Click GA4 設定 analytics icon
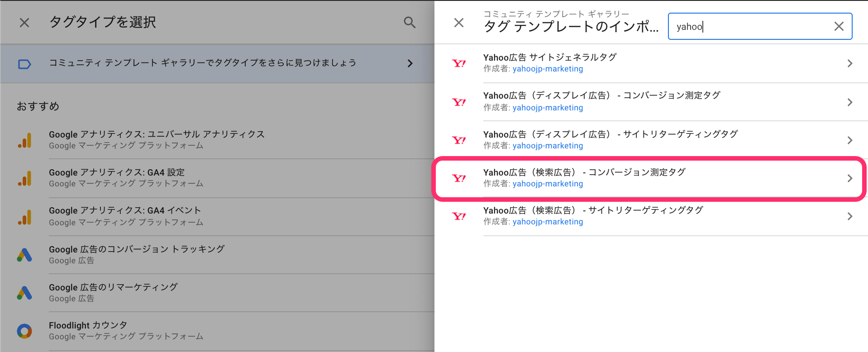The image size is (868, 352). (x=24, y=179)
